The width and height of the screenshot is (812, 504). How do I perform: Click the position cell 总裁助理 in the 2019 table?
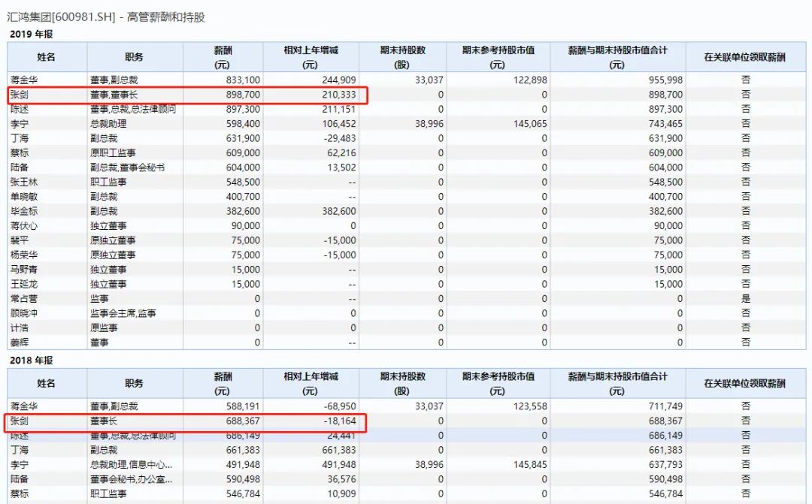tap(108, 124)
